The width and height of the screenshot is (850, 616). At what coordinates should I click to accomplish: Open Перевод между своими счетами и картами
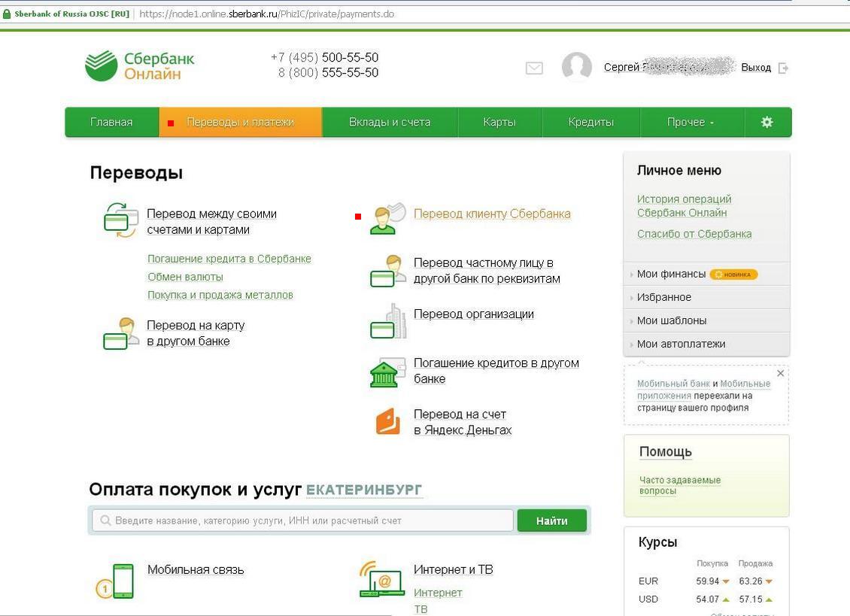point(211,221)
